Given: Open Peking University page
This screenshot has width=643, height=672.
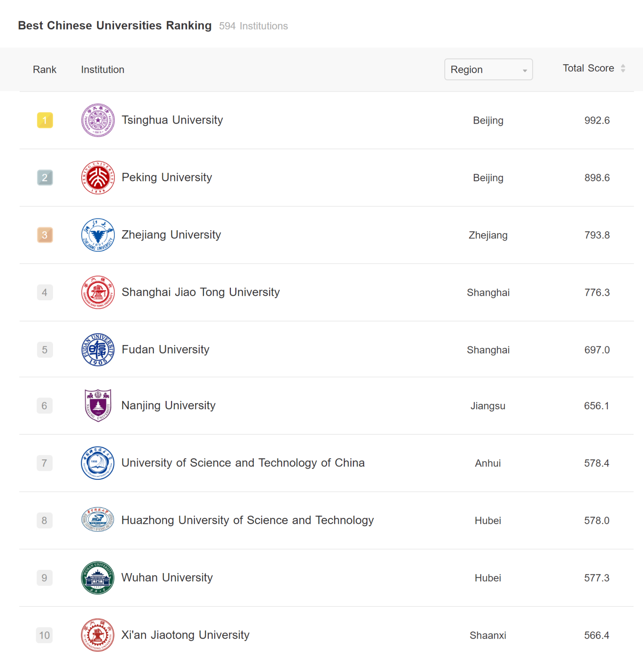Looking at the screenshot, I should pyautogui.click(x=167, y=178).
